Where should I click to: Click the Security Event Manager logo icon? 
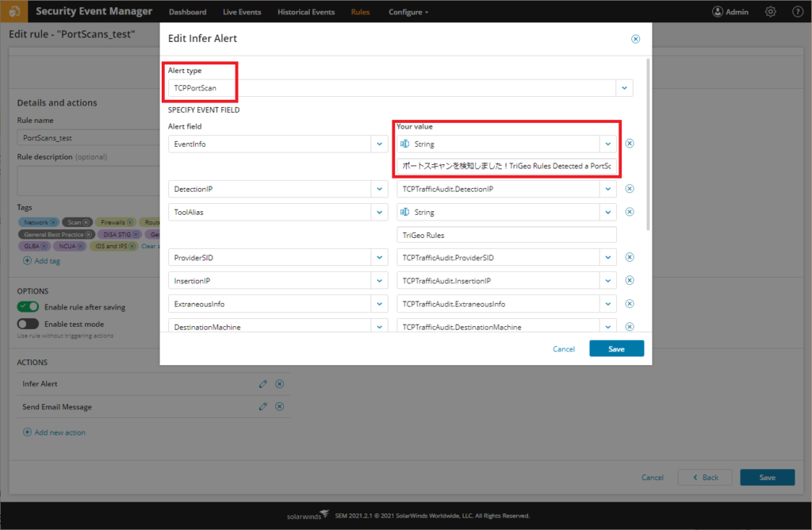[x=14, y=11]
